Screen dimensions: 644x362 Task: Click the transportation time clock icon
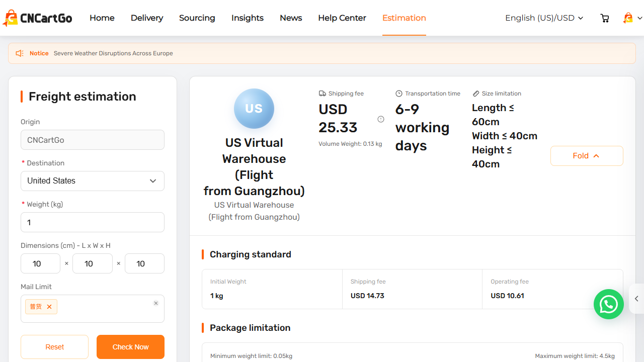pos(399,94)
